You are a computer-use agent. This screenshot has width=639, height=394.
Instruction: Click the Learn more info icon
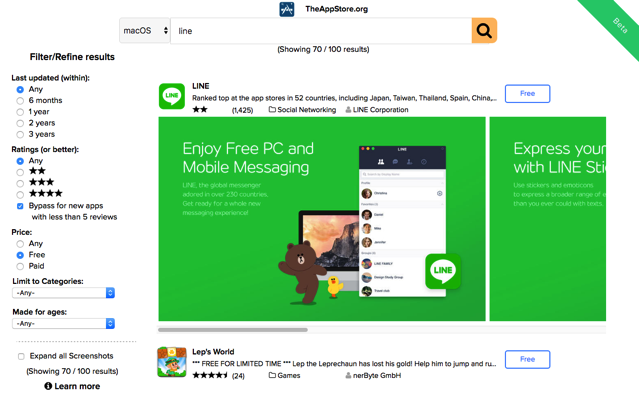tap(48, 386)
